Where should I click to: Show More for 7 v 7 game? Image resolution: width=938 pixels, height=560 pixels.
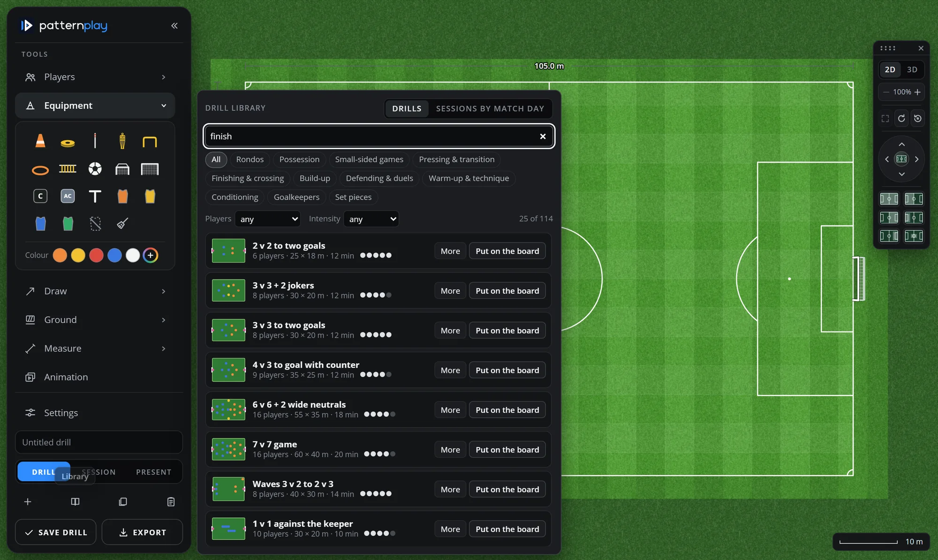450,450
